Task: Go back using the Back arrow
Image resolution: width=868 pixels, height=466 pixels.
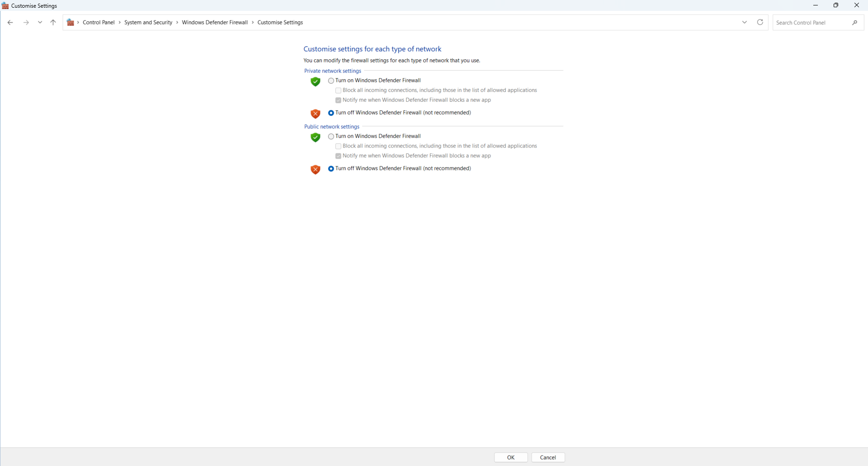Action: pyautogui.click(x=10, y=23)
